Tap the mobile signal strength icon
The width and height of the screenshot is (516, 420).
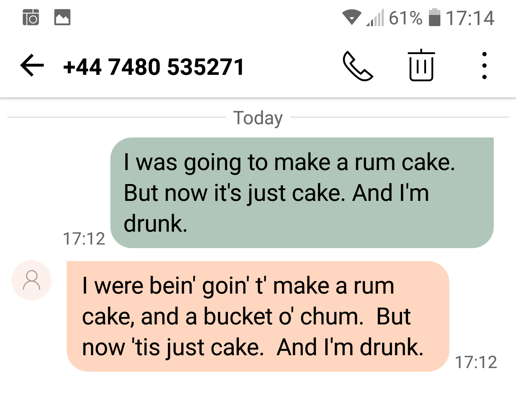pos(375,18)
